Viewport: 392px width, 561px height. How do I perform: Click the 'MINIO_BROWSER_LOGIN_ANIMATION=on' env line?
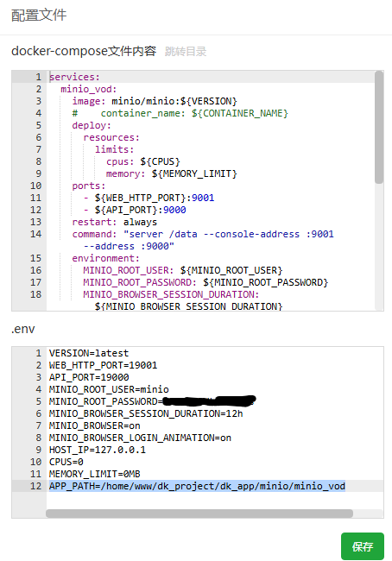coord(141,438)
